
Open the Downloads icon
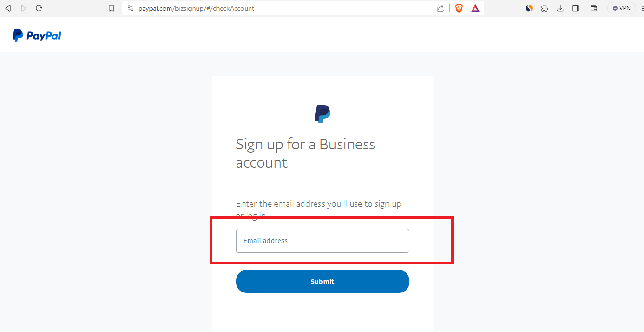(560, 8)
